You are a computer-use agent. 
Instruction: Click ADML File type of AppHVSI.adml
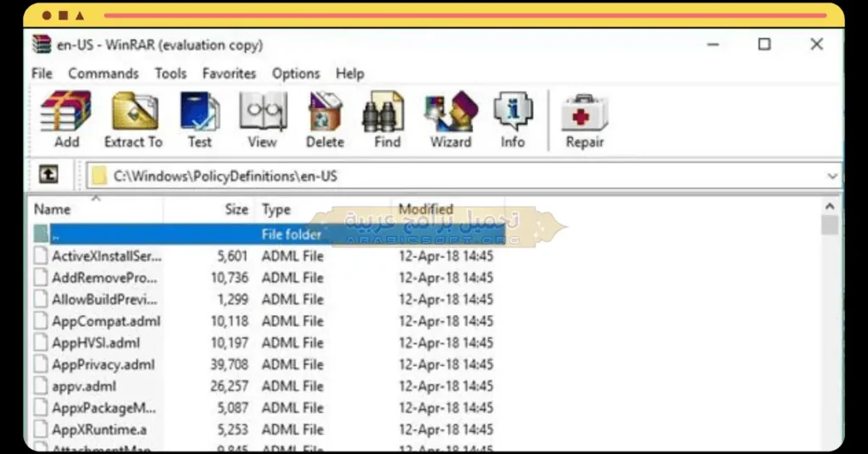tap(292, 343)
